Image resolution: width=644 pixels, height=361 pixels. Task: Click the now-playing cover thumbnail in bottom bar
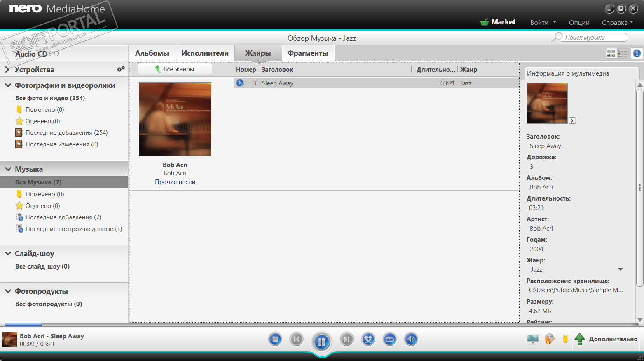tap(9, 340)
